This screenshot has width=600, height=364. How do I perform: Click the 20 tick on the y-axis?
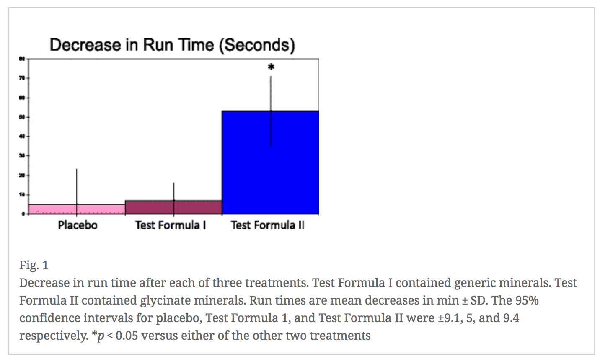[x=22, y=175]
